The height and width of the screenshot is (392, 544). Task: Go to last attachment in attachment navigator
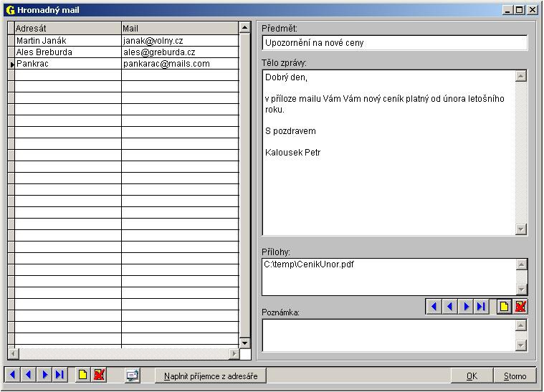coord(481,307)
